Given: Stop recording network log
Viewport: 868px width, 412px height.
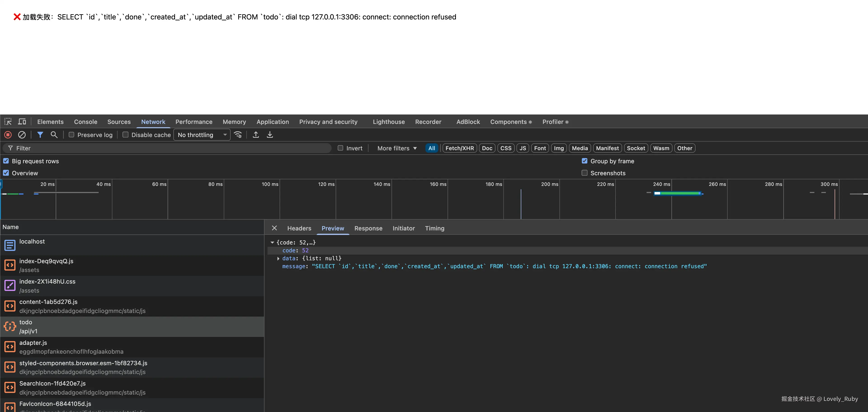Looking at the screenshot, I should [8, 135].
